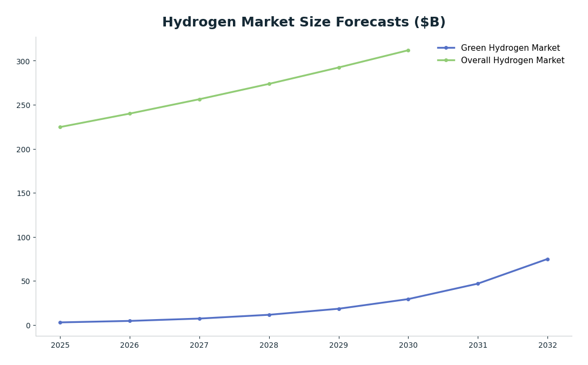Image resolution: width=588 pixels, height=365 pixels.
Task: Click the 300 y-axis label
Action: [24, 62]
